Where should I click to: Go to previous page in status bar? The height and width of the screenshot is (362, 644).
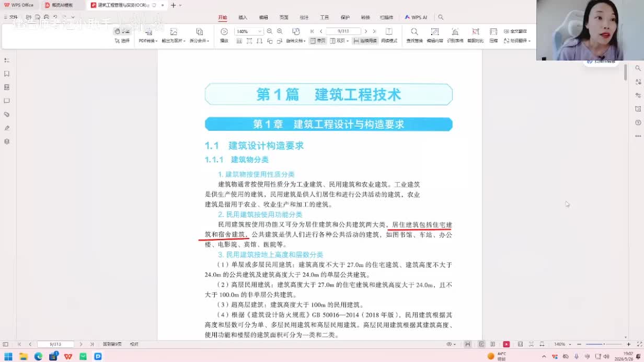tap(30, 344)
